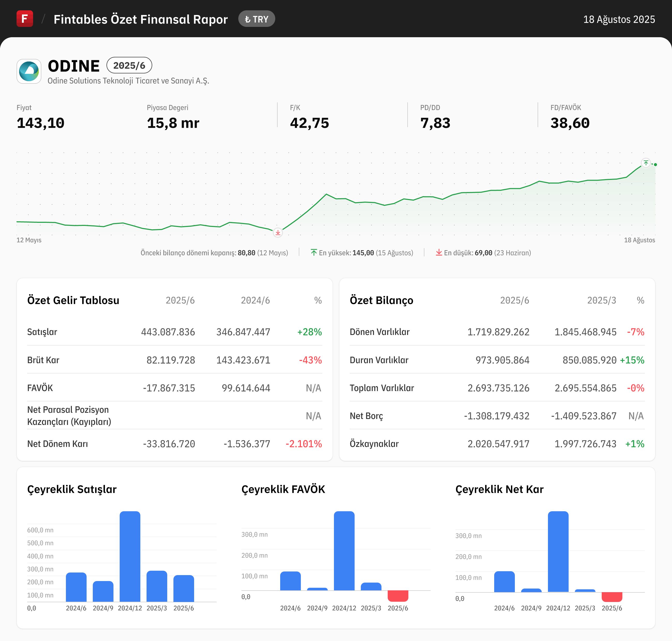This screenshot has height=641, width=672.
Task: Click the green end dot of price chart
Action: [655, 165]
